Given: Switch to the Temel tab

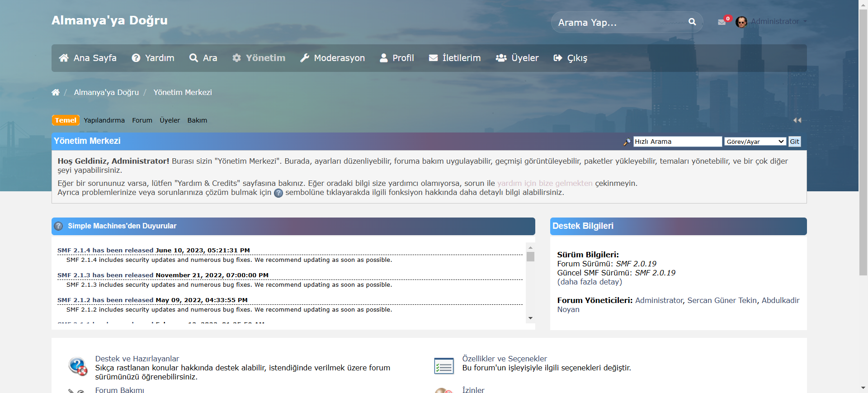Looking at the screenshot, I should (x=66, y=120).
